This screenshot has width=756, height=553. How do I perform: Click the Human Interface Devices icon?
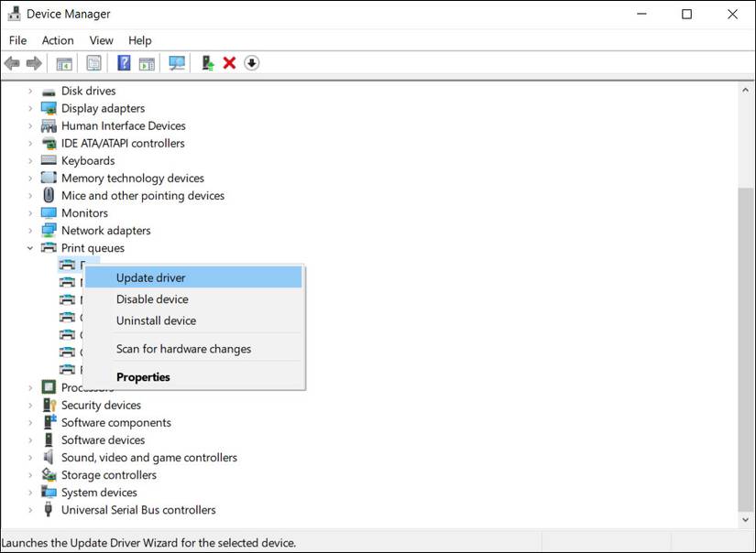(x=49, y=125)
